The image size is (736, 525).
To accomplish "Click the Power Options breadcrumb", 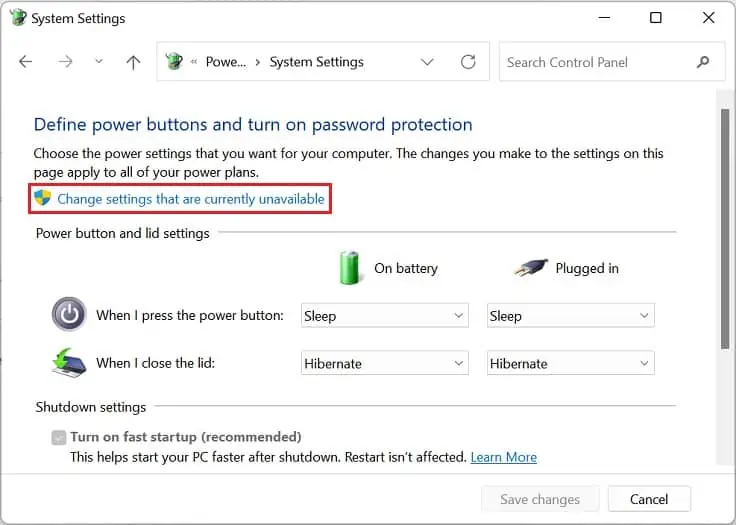I will [x=225, y=62].
